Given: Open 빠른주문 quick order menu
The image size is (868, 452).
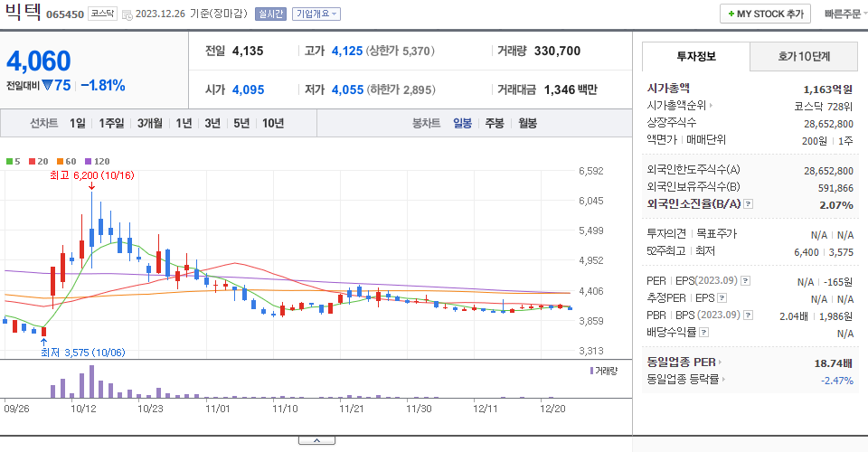Looking at the screenshot, I should [x=844, y=14].
